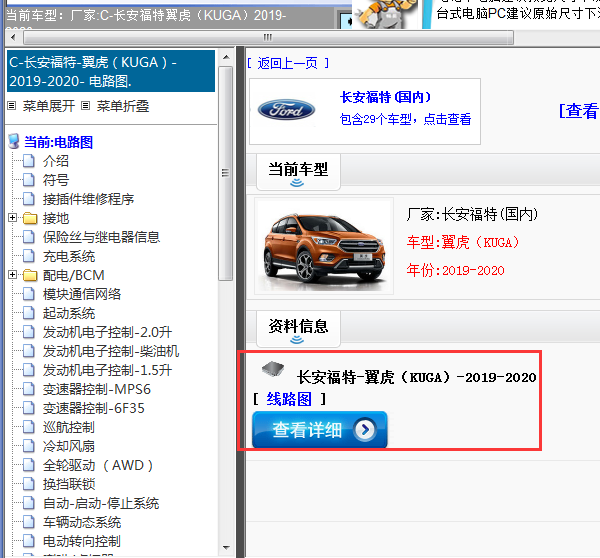Open 电动转向控制 tree item
Viewport: 600px width, 558px height.
[82, 541]
